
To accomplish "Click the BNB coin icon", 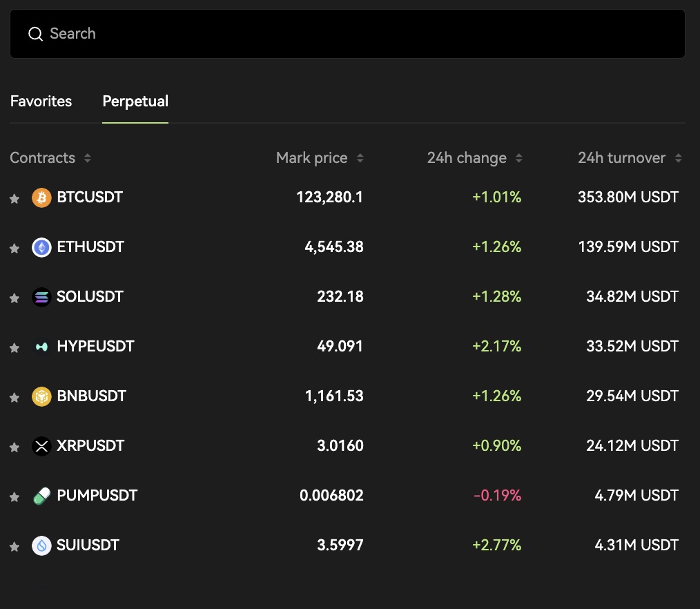I will [41, 397].
